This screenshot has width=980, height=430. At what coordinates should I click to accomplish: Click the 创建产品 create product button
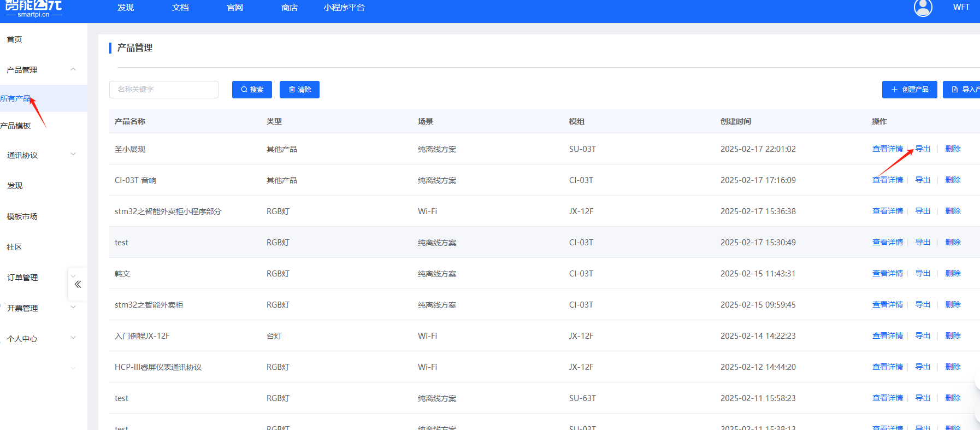tap(909, 90)
